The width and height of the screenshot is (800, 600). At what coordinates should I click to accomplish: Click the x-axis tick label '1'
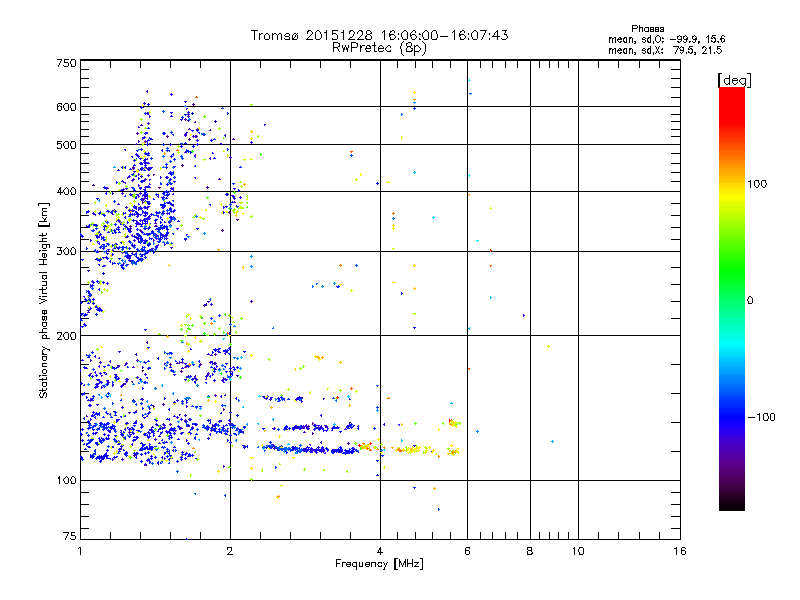click(x=80, y=551)
